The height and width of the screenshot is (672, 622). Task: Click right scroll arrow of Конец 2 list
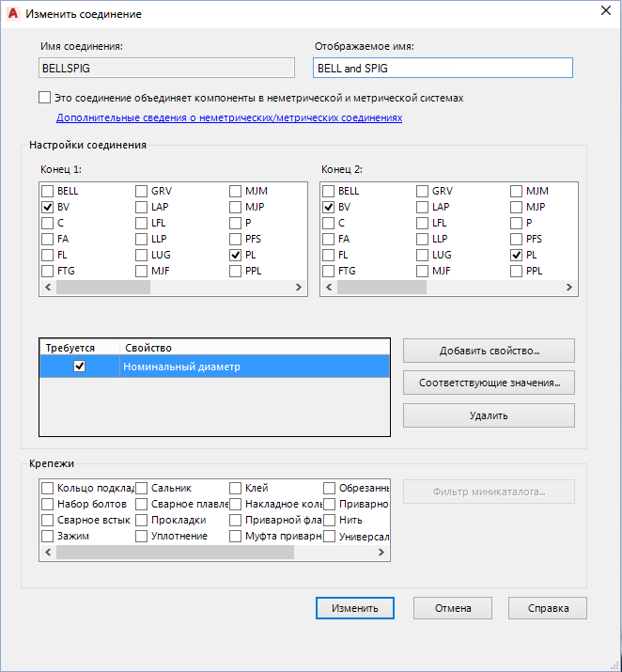click(x=568, y=288)
